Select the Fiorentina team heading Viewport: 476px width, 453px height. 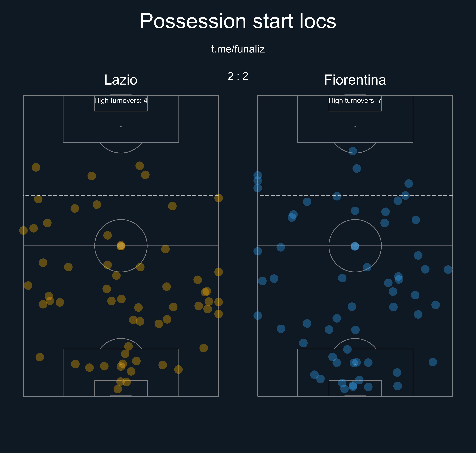(355, 80)
